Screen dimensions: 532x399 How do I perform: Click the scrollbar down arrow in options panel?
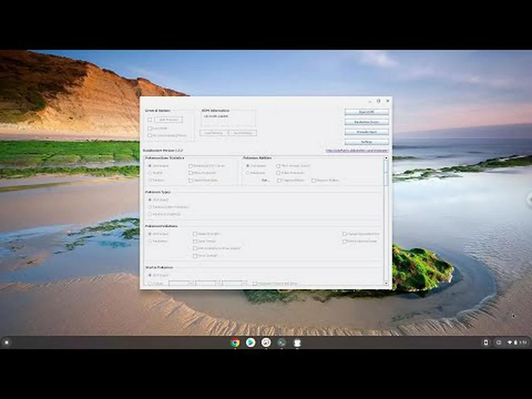point(386,283)
